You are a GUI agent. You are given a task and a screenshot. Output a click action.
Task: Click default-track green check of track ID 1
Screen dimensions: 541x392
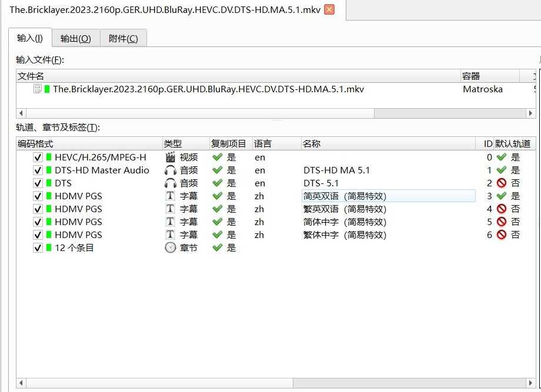click(502, 170)
